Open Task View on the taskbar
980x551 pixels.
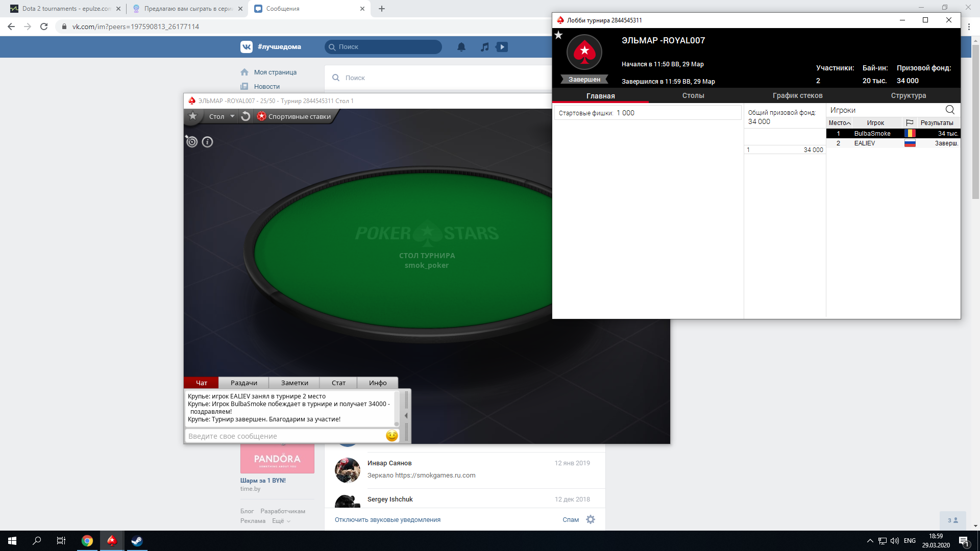pyautogui.click(x=61, y=541)
